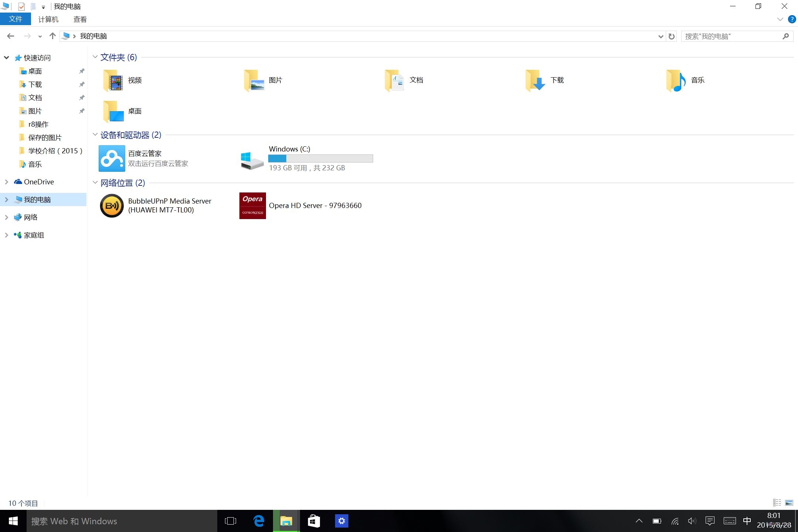Launch Microsoft Edge from the taskbar
Viewport: 798px width, 532px height.
(259, 521)
